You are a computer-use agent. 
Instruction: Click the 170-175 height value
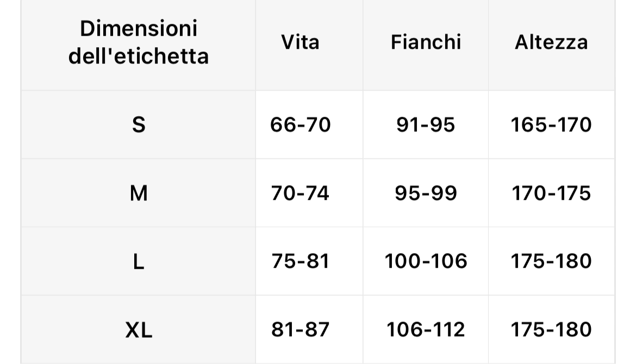[x=551, y=193]
